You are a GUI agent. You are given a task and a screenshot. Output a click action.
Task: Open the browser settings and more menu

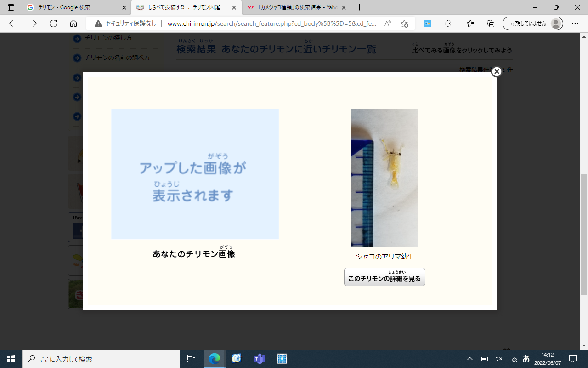[x=575, y=23]
